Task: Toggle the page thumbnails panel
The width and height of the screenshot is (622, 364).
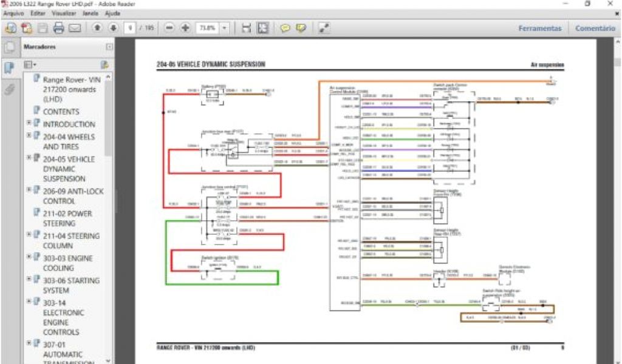Action: [x=9, y=48]
